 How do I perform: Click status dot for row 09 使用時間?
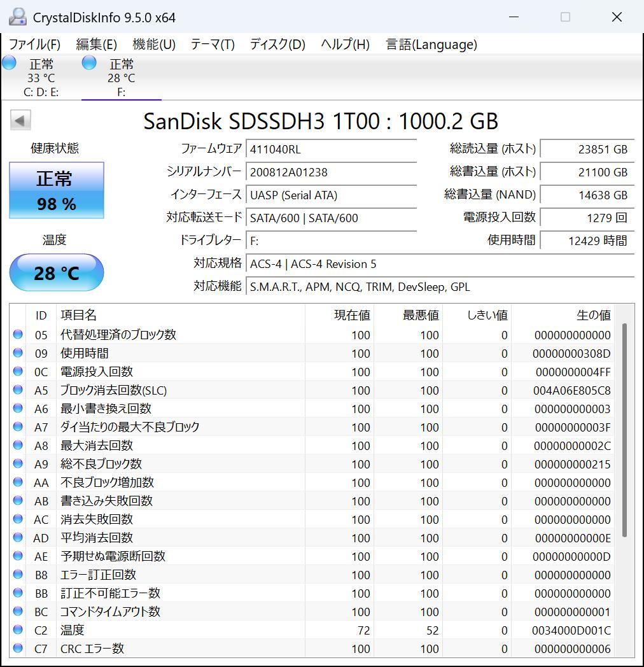pyautogui.click(x=18, y=353)
